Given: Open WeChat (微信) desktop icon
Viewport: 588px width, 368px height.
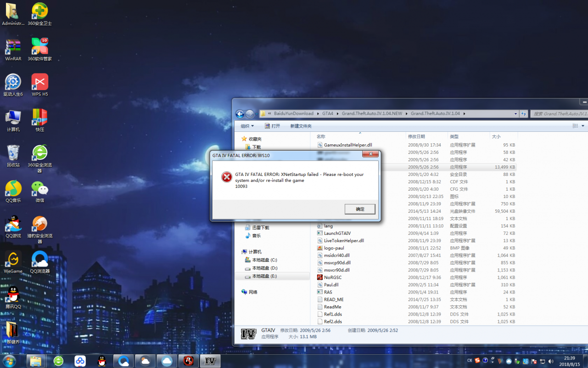Looking at the screenshot, I should pos(39,191).
